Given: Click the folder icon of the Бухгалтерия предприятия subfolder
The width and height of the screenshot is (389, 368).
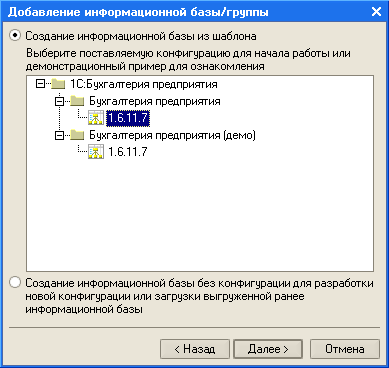Looking at the screenshot, I should point(77,101).
